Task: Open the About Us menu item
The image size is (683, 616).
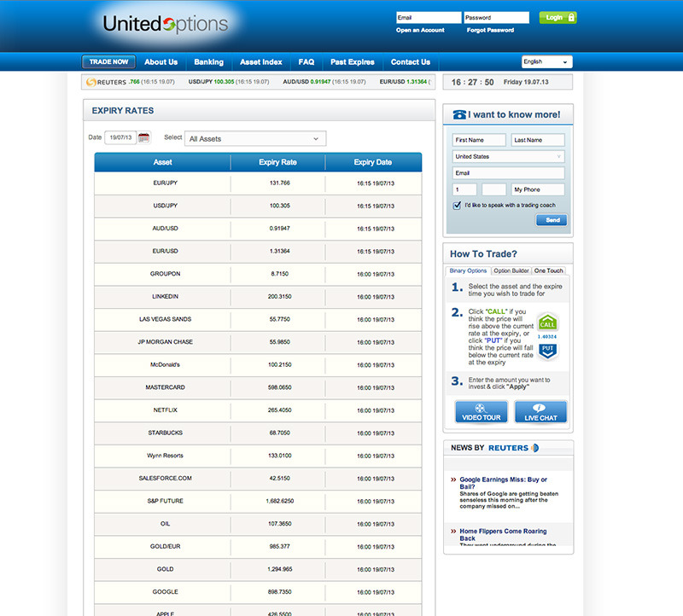Action: pos(161,61)
